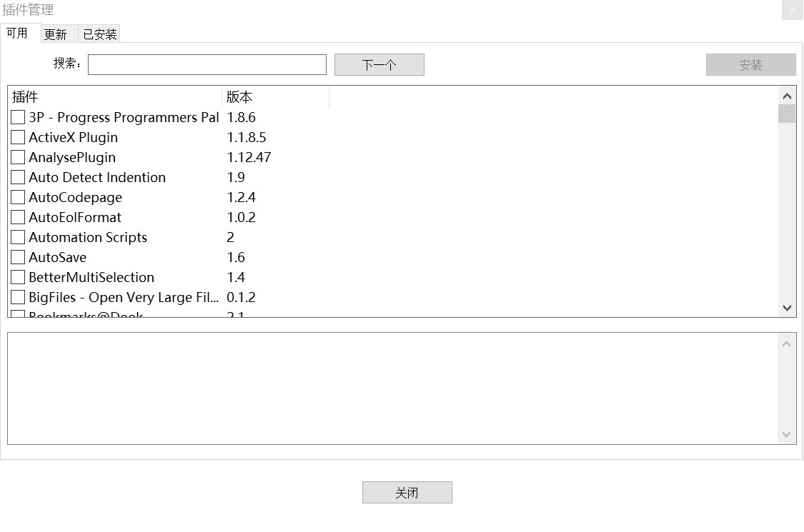Click version value 0.1.2
The image size is (804, 532).
pos(241,297)
